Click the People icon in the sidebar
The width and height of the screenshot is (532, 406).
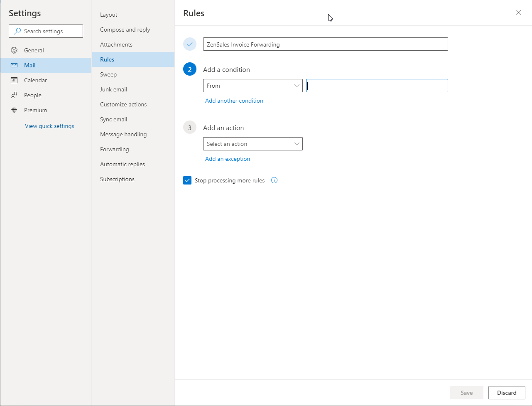point(14,95)
